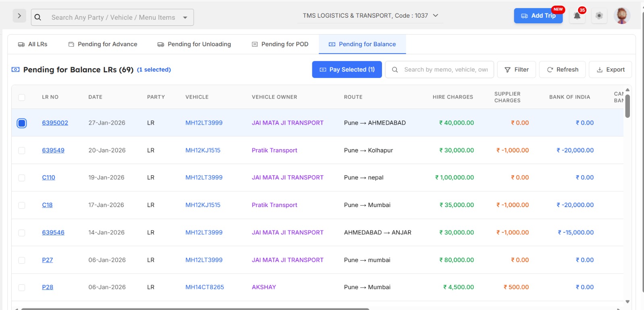Image resolution: width=644 pixels, height=310 pixels.
Task: Open the theme settings icon
Action: tap(599, 16)
